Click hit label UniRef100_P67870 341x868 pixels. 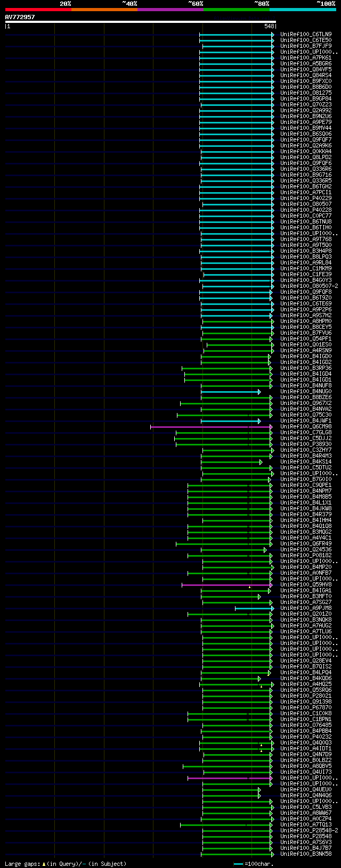[306, 707]
